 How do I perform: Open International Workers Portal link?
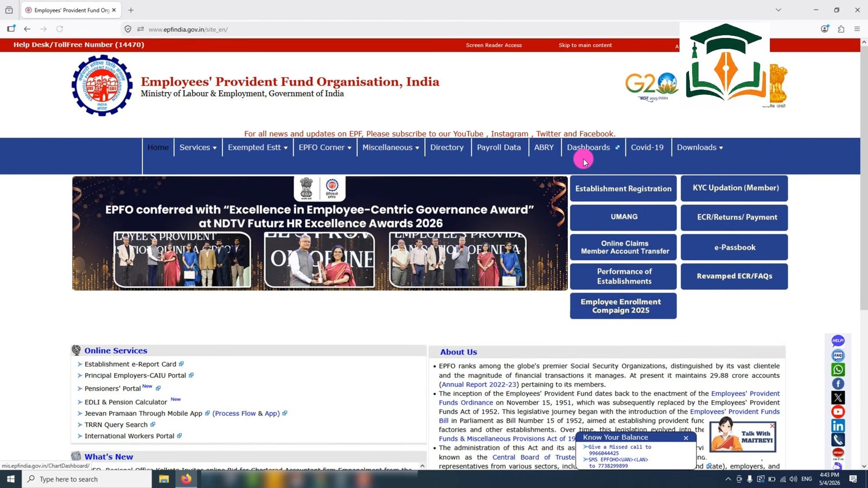pyautogui.click(x=129, y=436)
